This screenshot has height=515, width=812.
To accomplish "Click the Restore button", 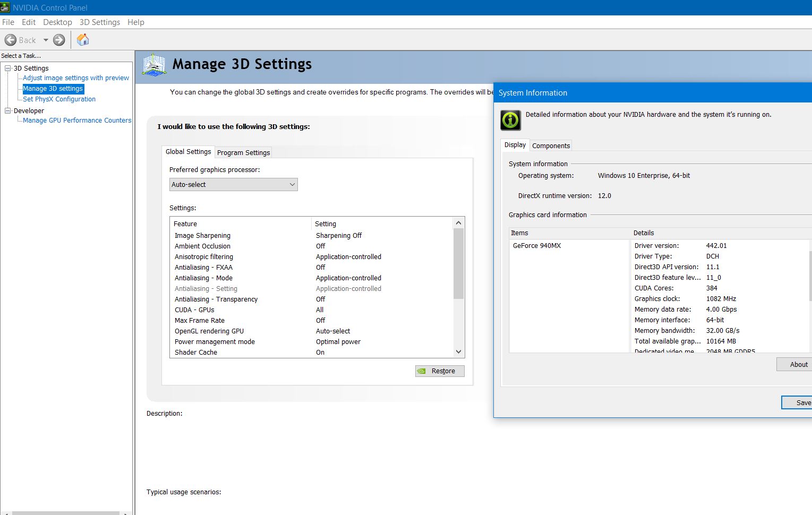I will pos(440,371).
